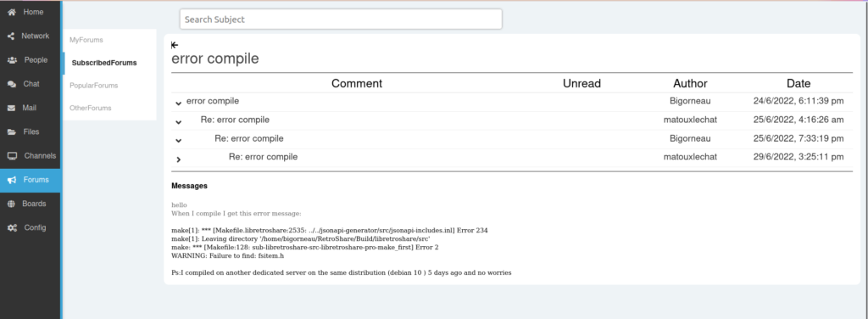This screenshot has height=319, width=868.
Task: Click 'When I compile I get this error message:' line
Action: tap(236, 213)
